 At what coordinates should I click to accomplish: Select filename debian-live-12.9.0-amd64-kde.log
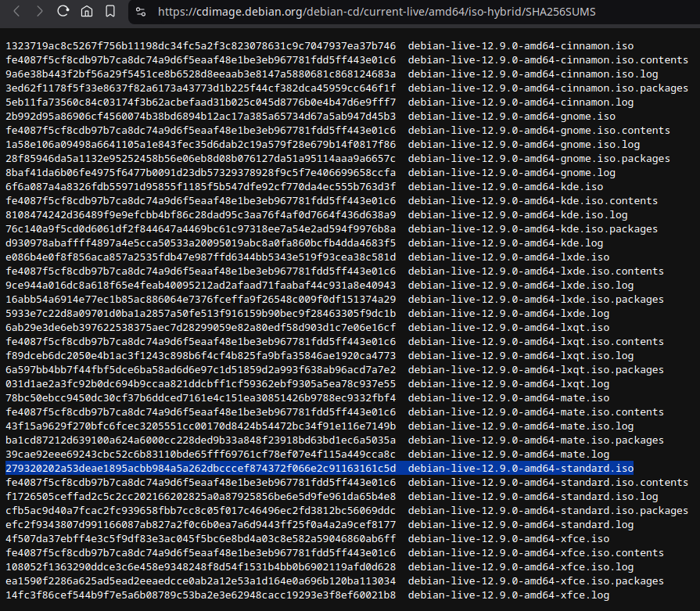505,243
